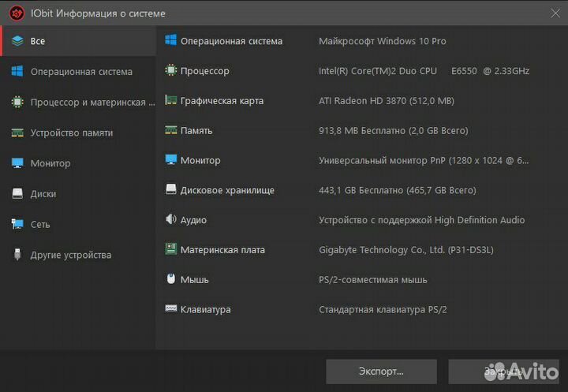Click CPU chip icon in 'Процессор' row
568x392 pixels.
point(171,70)
